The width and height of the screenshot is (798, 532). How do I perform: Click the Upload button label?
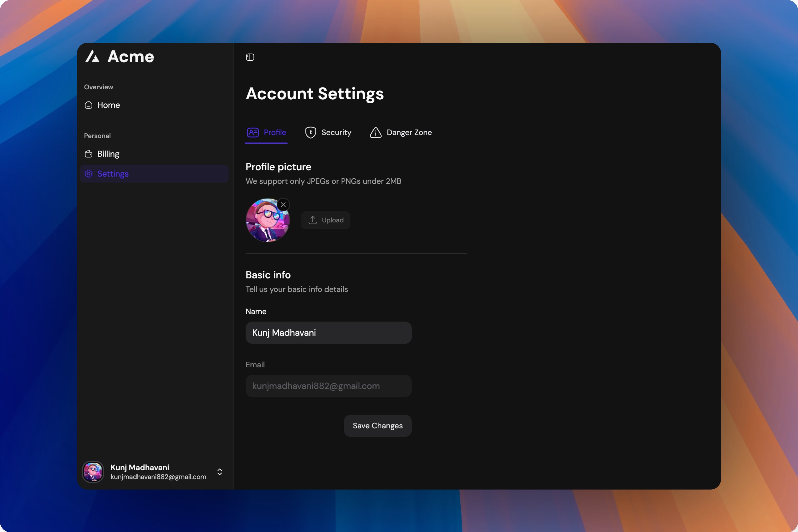[x=332, y=220]
